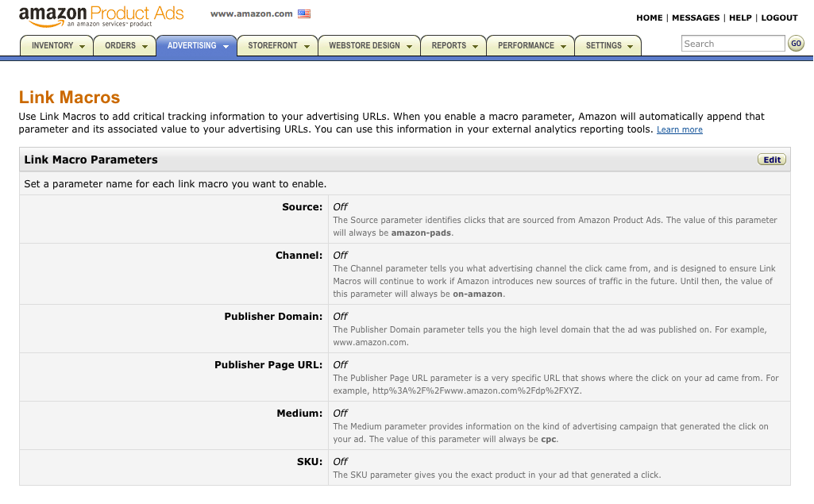The height and width of the screenshot is (504, 814).
Task: Switch to the Performance tab
Action: 526,46
